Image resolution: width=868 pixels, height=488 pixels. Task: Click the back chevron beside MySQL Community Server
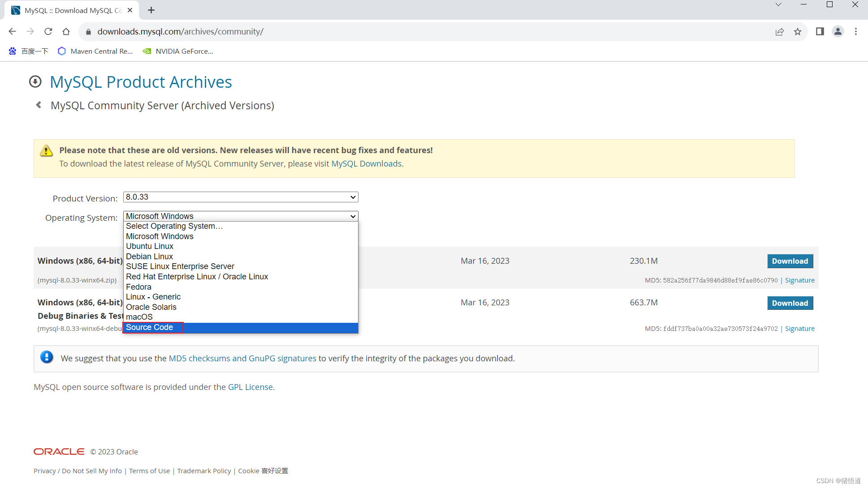[x=39, y=105]
